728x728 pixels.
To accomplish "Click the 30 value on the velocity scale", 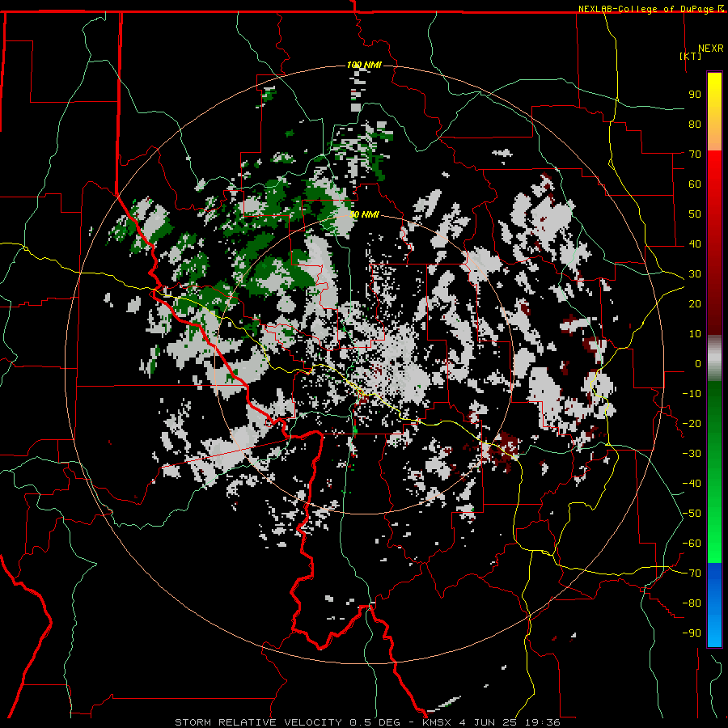I will pyautogui.click(x=695, y=274).
